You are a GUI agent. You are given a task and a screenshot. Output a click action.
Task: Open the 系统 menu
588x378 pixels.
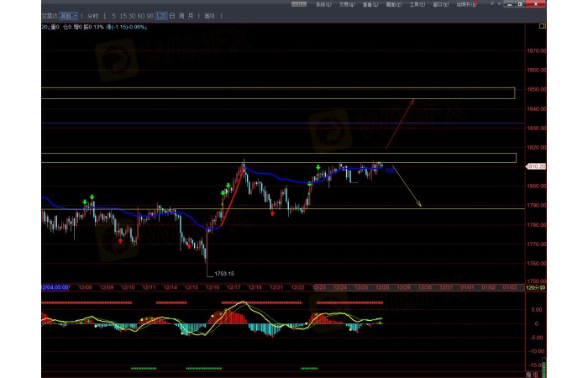pos(323,4)
